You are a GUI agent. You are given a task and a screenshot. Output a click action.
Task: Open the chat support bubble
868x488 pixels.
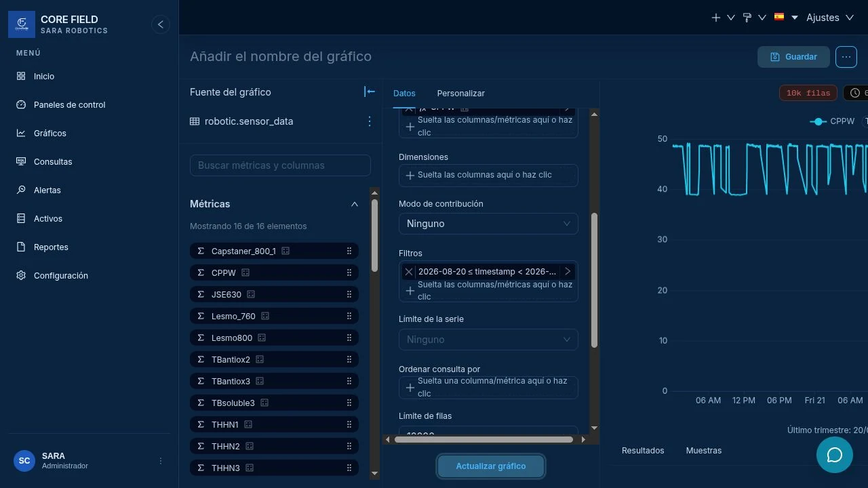click(x=835, y=455)
